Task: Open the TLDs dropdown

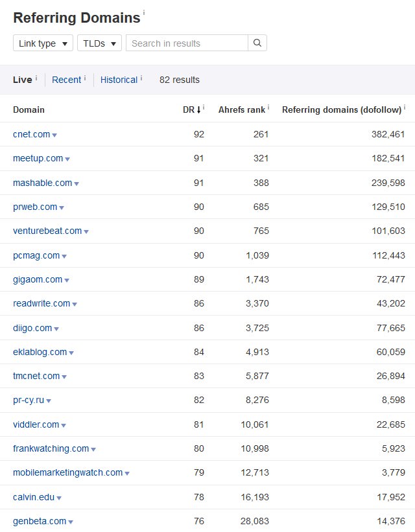Action: pos(99,43)
